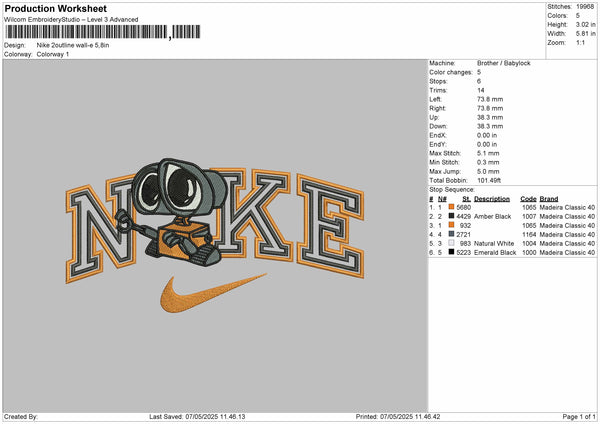Click the gray swatch in the 2721 row
The width and height of the screenshot is (600, 424).
(452, 234)
